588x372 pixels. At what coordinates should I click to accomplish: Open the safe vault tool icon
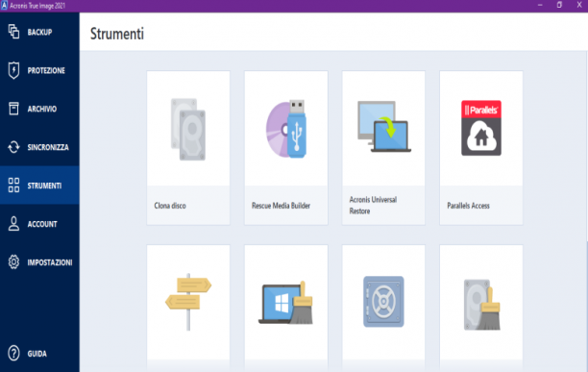383,302
